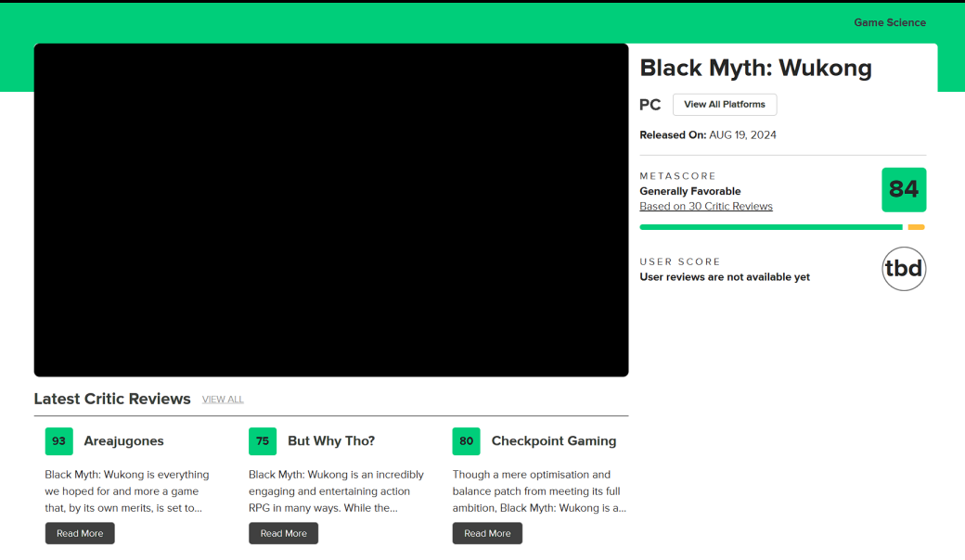Click the Latest Critic Reviews heading
The image size is (965, 560).
112,399
